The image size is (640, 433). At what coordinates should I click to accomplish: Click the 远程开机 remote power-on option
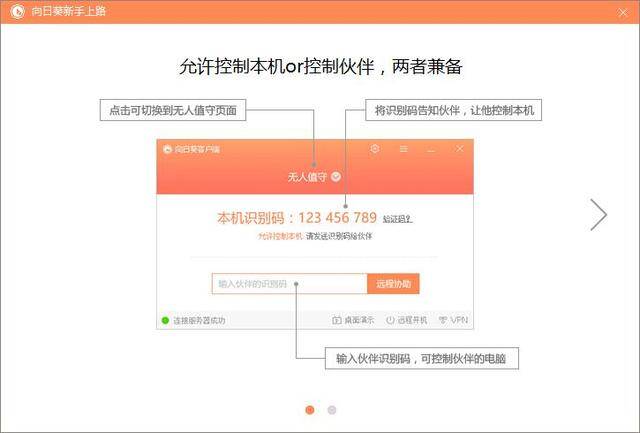pyautogui.click(x=407, y=320)
